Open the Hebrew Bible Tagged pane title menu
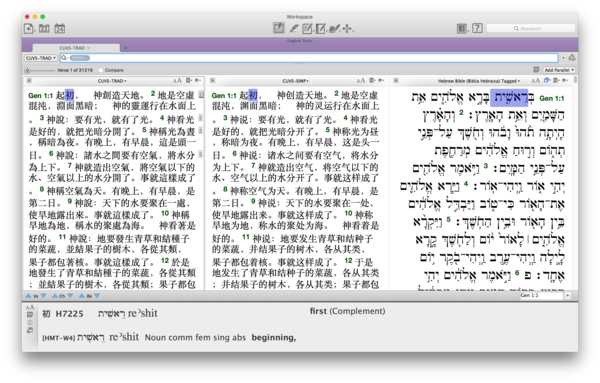 479,81
